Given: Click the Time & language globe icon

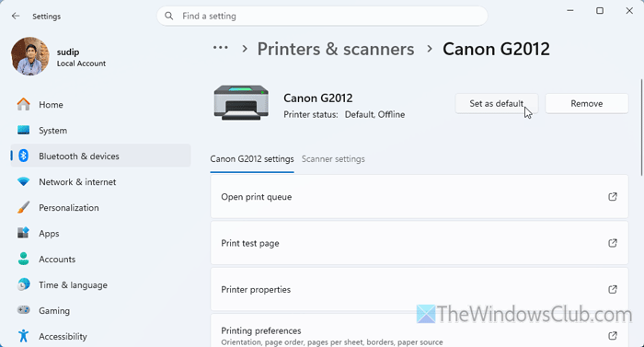Looking at the screenshot, I should 23,284.
